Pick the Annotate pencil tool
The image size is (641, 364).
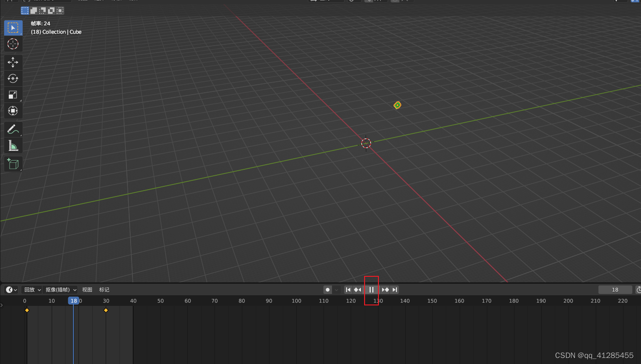(13, 130)
